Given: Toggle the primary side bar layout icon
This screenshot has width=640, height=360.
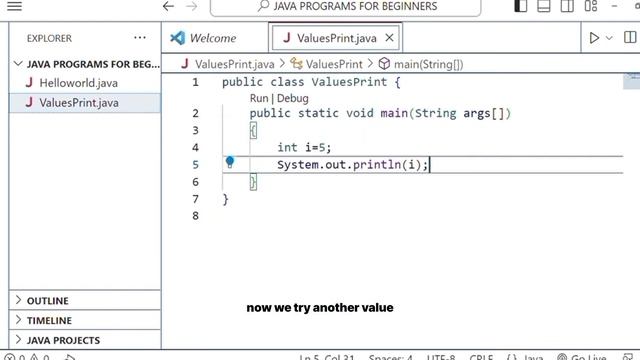Looking at the screenshot, I should pos(520,6).
